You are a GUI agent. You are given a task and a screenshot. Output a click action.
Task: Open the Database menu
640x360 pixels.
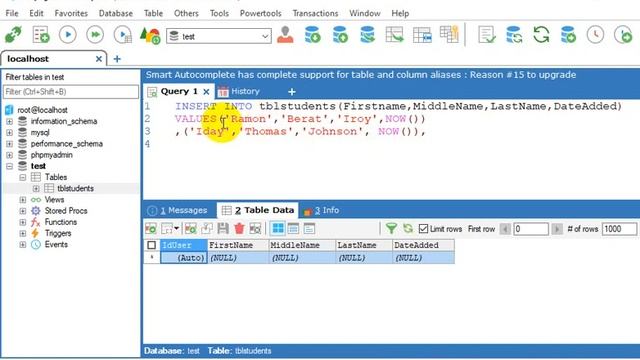pyautogui.click(x=116, y=13)
